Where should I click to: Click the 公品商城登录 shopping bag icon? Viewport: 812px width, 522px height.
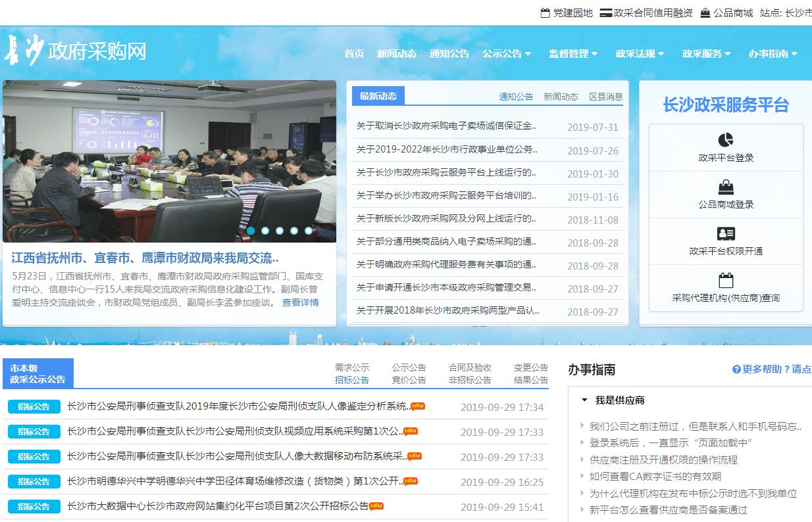pos(726,187)
